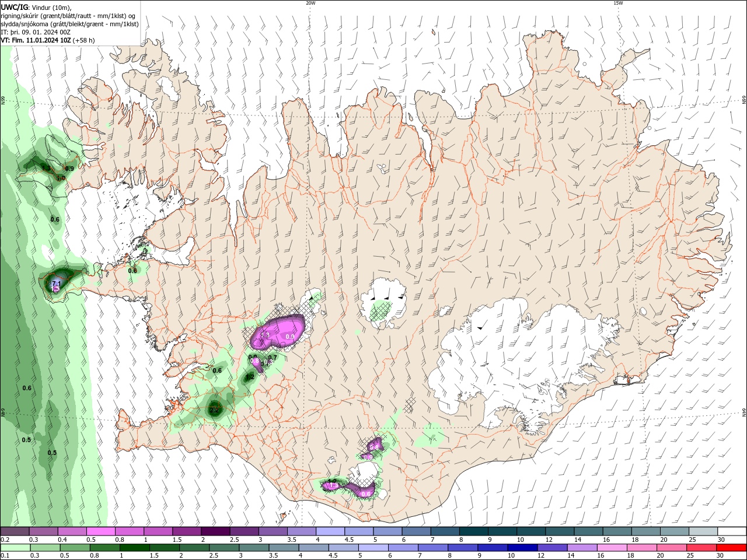Pick the palest green 0.1–0.3 rain legend swatch
The image size is (747, 560).
pos(15,548)
